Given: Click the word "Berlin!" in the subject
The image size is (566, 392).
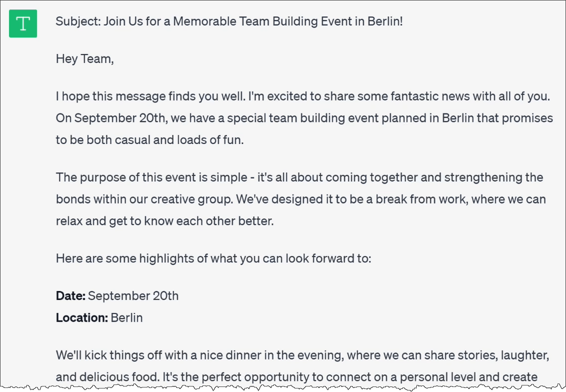Looking at the screenshot, I should pyautogui.click(x=385, y=22).
